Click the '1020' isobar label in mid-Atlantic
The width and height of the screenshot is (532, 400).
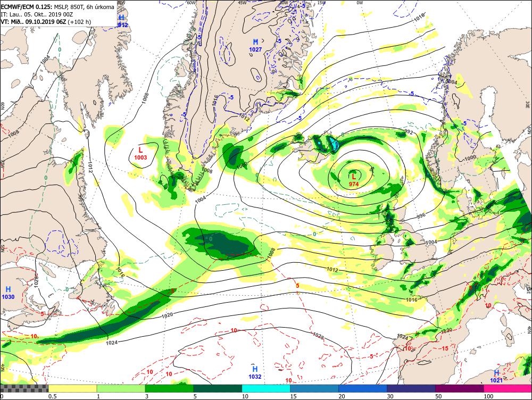(167, 315)
